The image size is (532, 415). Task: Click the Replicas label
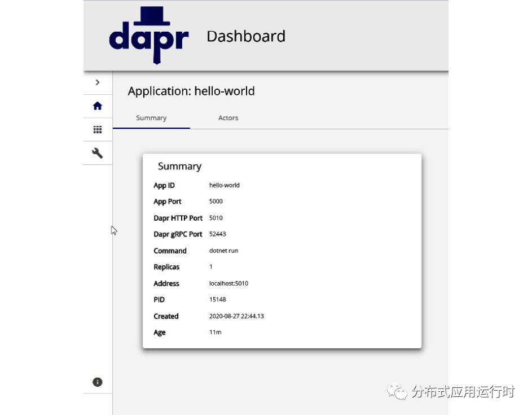166,267
